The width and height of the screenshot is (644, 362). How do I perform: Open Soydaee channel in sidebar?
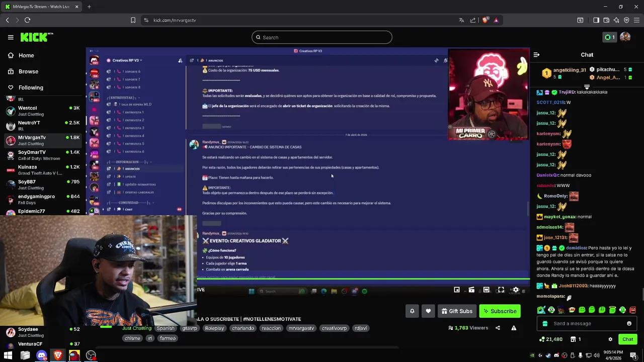click(43, 332)
